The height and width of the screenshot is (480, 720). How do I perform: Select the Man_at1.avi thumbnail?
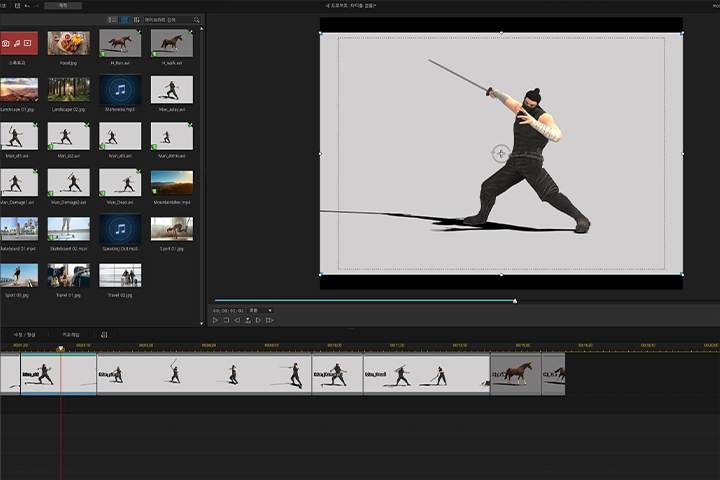click(x=18, y=136)
